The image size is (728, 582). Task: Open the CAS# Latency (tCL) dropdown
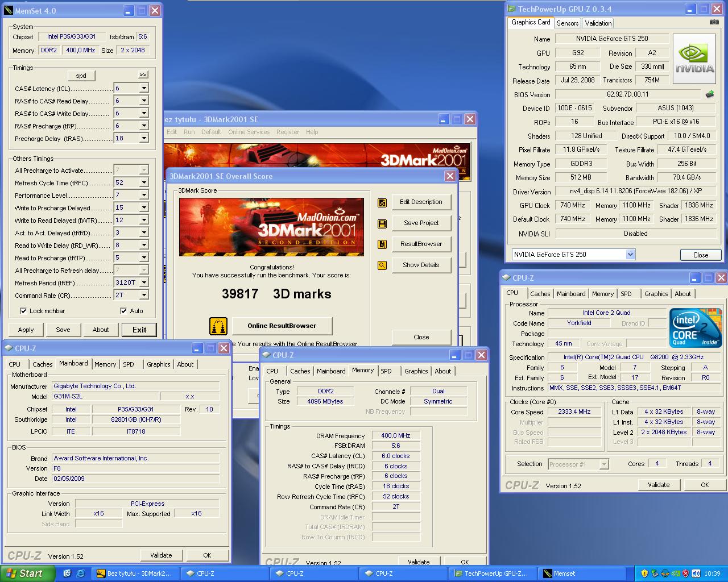click(143, 88)
